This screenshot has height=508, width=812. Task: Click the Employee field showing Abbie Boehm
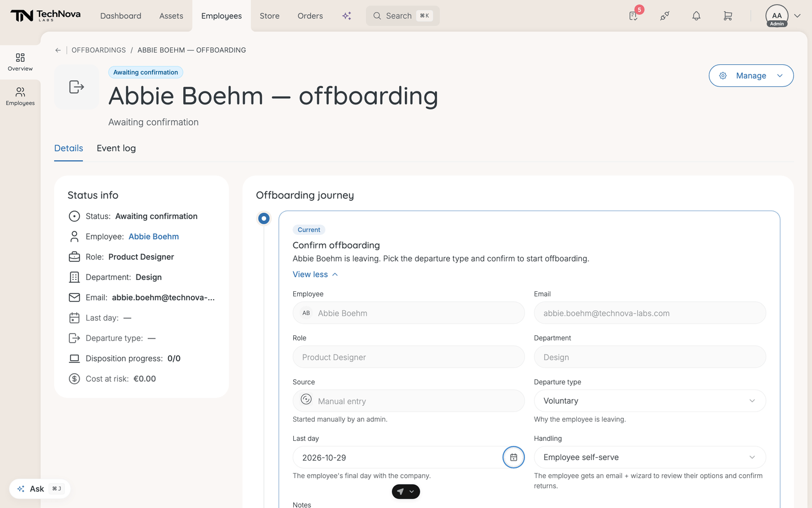[409, 313]
